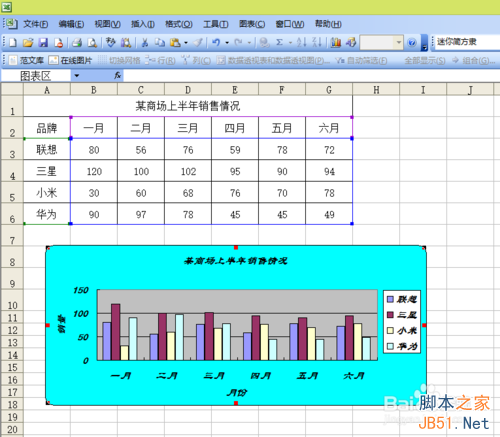The width and height of the screenshot is (500, 437).
Task: Click the Excel document icon in the menu bar
Action: (11, 24)
